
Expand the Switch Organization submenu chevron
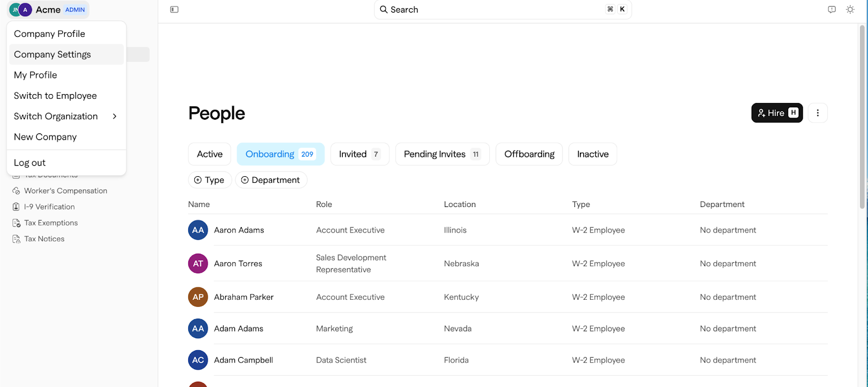click(114, 116)
